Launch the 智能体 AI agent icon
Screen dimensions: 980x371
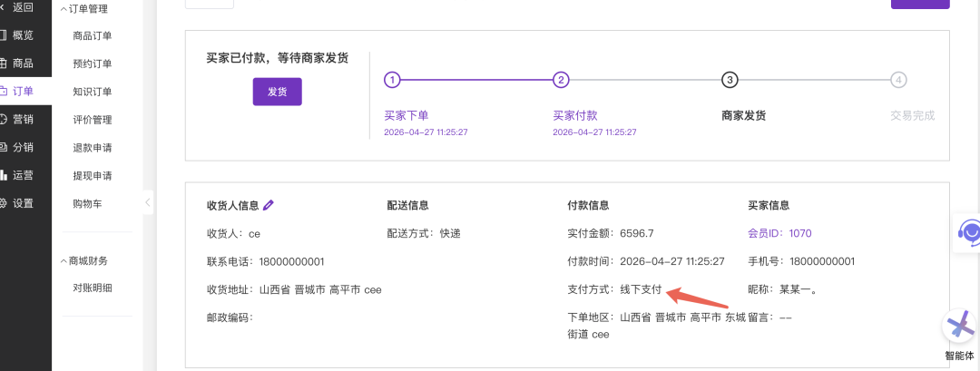pyautogui.click(x=959, y=327)
